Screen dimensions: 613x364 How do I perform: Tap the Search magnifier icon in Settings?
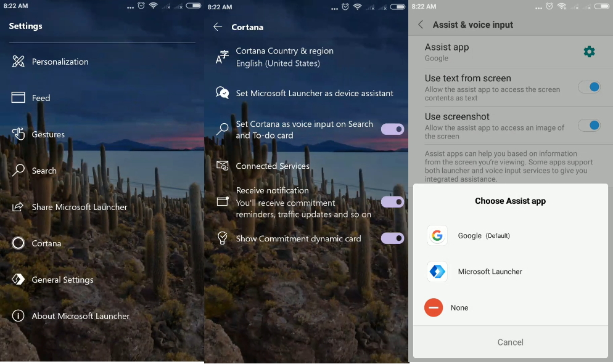(x=18, y=170)
